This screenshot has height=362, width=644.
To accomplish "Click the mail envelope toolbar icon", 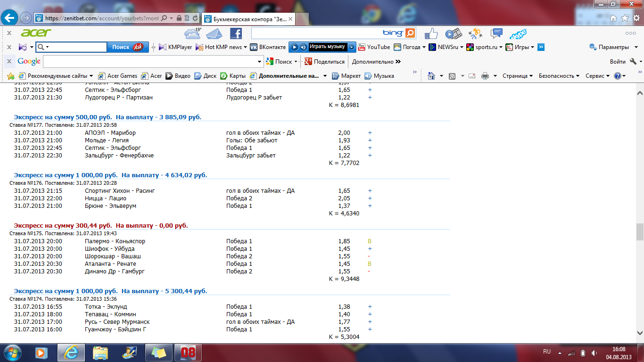I will pos(214,33).
